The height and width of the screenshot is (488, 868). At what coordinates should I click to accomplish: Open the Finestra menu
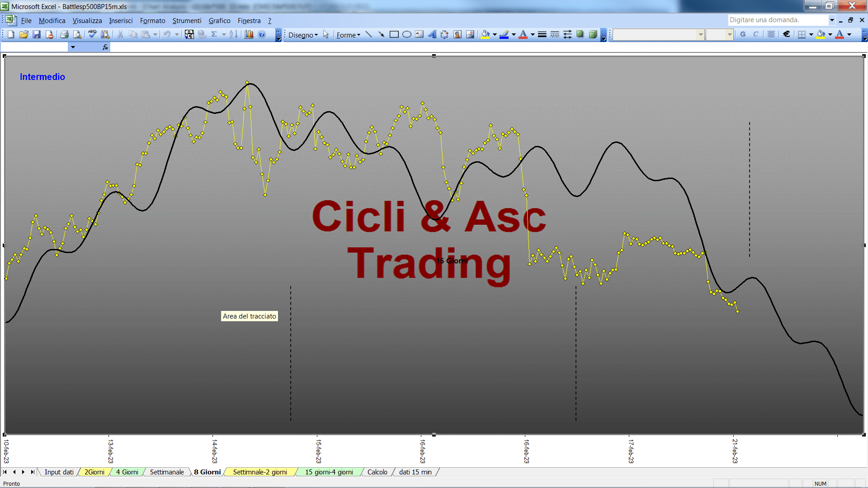click(x=249, y=20)
